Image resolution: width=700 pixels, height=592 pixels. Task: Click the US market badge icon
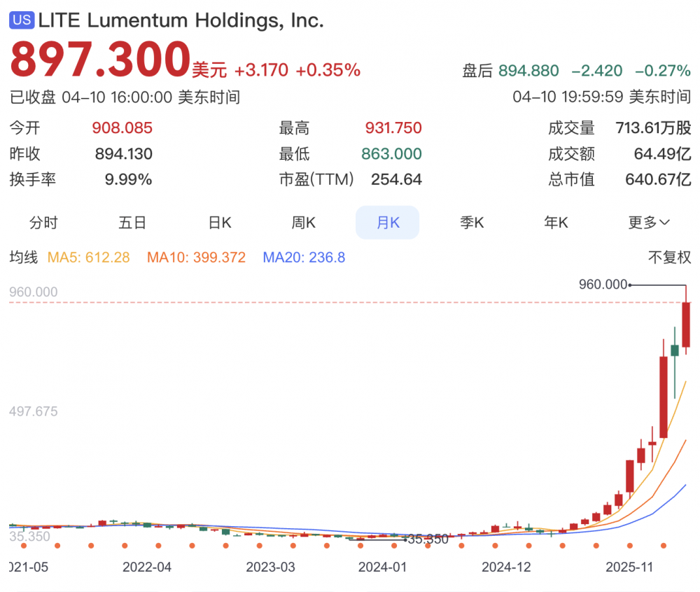(22, 20)
